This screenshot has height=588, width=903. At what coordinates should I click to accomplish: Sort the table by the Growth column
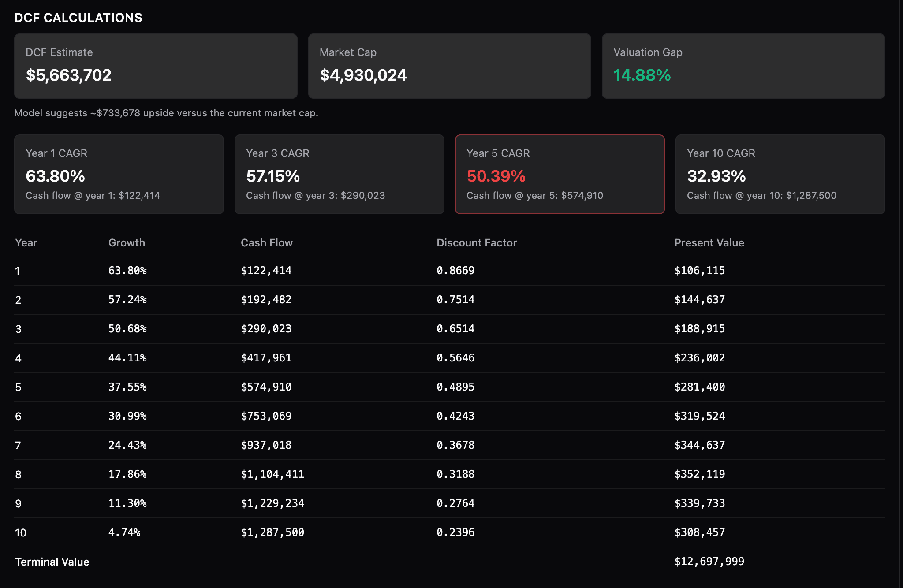click(127, 242)
